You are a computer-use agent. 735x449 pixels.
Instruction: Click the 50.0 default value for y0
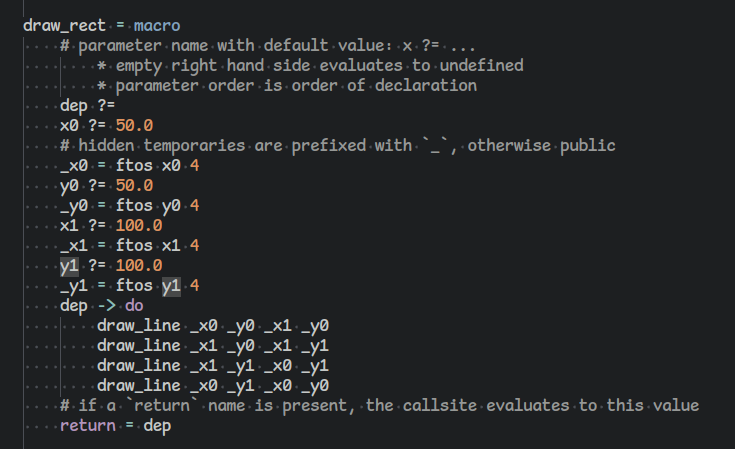(134, 186)
